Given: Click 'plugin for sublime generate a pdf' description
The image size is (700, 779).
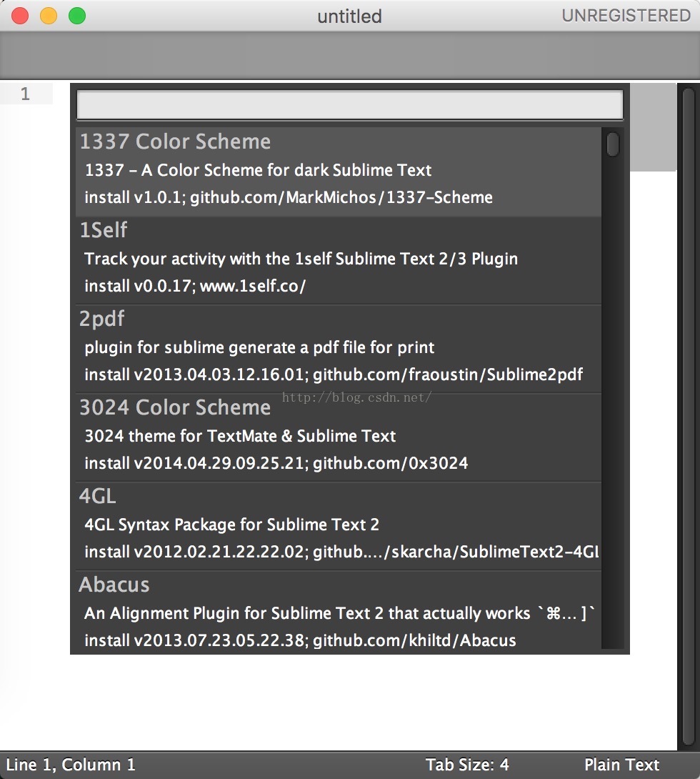Looking at the screenshot, I should pos(259,347).
